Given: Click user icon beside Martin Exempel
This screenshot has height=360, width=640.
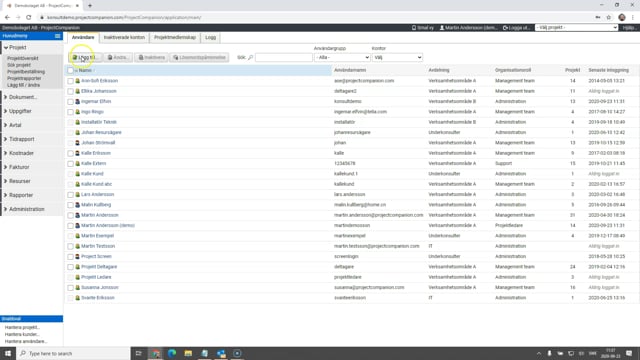Looking at the screenshot, I should coord(78,236).
